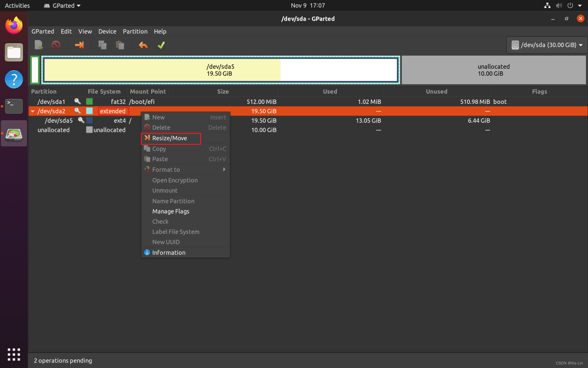Screen dimensions: 588x368
Task: Choose Unmount in context menu
Action: [186, 191]
